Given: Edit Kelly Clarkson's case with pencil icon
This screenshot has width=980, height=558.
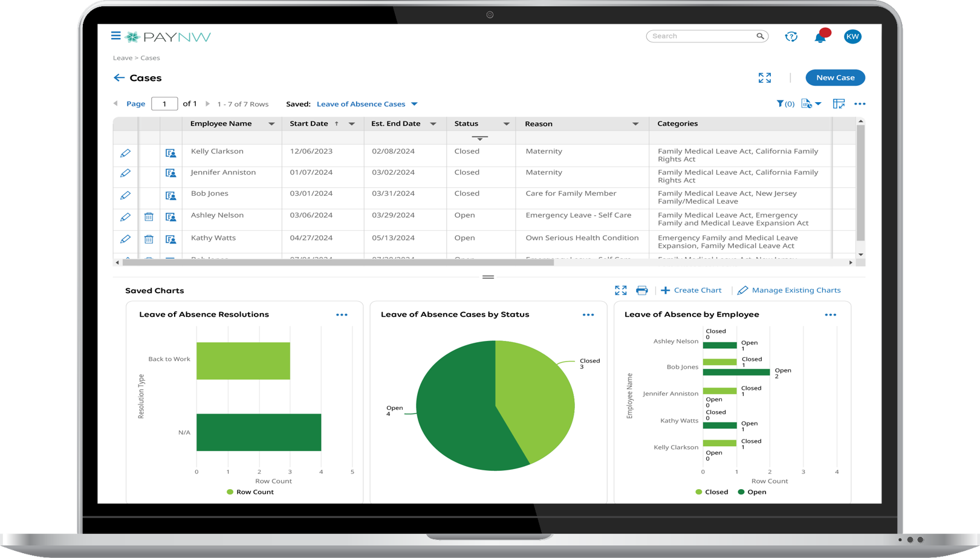Looking at the screenshot, I should pyautogui.click(x=125, y=154).
